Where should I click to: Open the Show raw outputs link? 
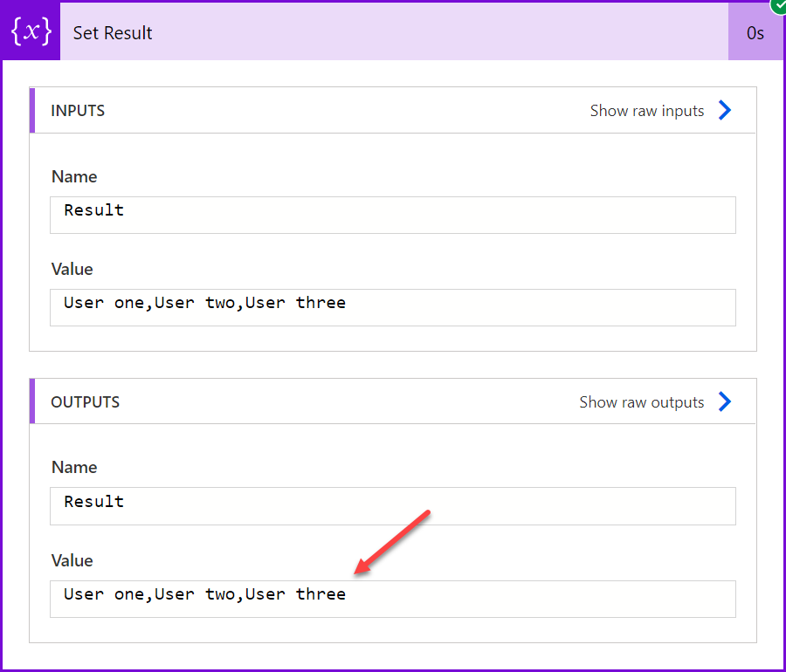[x=642, y=402]
